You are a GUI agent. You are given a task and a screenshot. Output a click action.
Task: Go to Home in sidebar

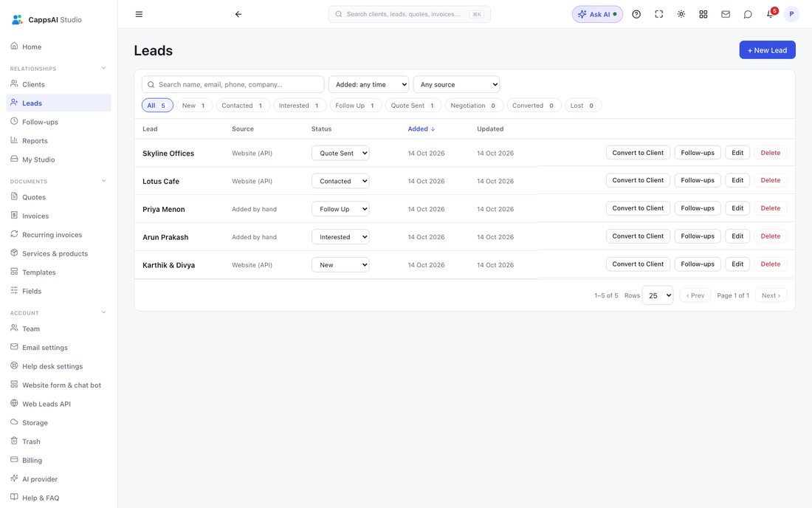coord(58,47)
